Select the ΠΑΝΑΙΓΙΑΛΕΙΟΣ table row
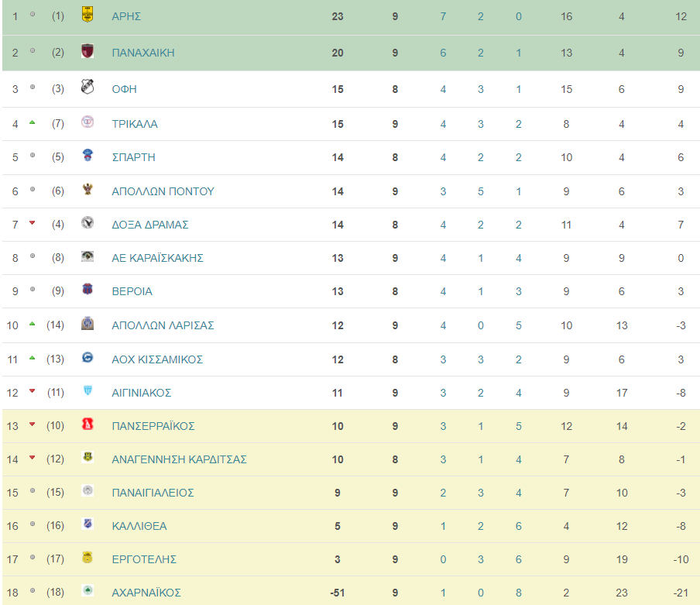Screen dimensions: 700x605 click(351, 493)
